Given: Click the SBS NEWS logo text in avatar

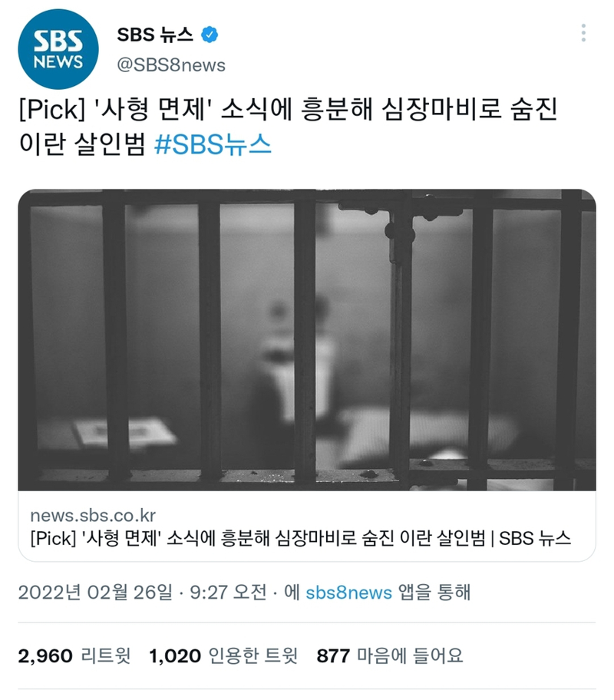Looking at the screenshot, I should tap(58, 50).
